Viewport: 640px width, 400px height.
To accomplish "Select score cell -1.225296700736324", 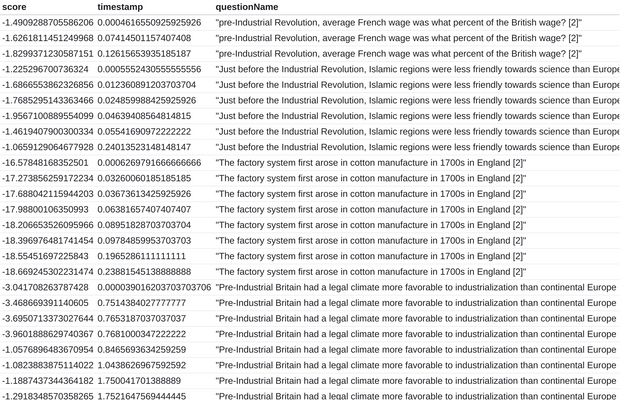I will [45, 69].
